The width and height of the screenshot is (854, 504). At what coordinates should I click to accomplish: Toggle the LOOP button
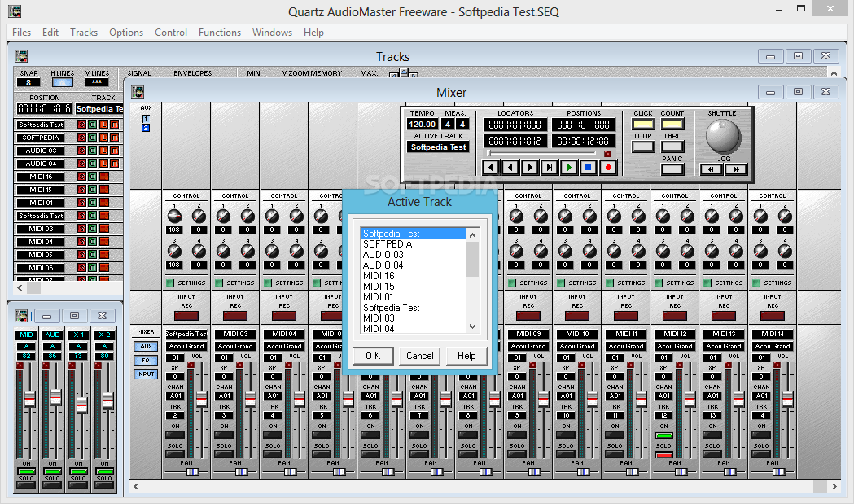(643, 147)
